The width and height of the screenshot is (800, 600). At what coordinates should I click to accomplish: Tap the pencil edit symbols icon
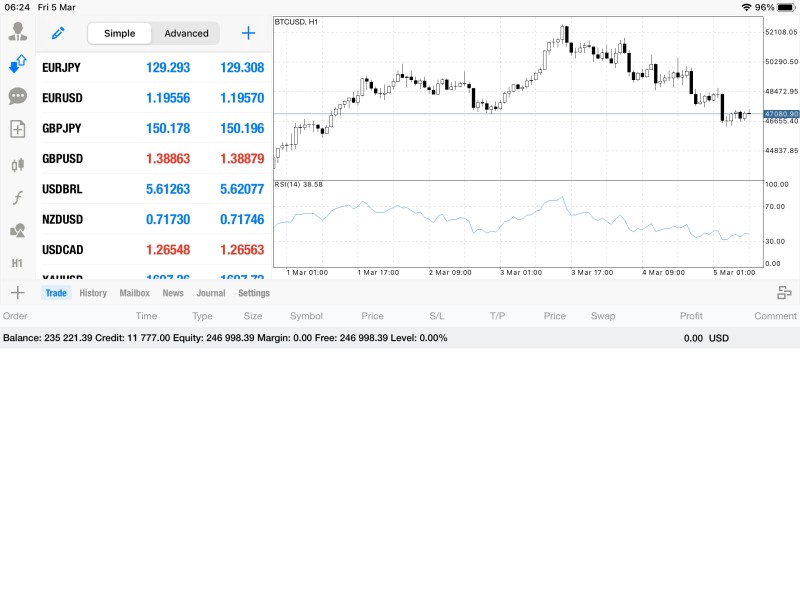[58, 33]
